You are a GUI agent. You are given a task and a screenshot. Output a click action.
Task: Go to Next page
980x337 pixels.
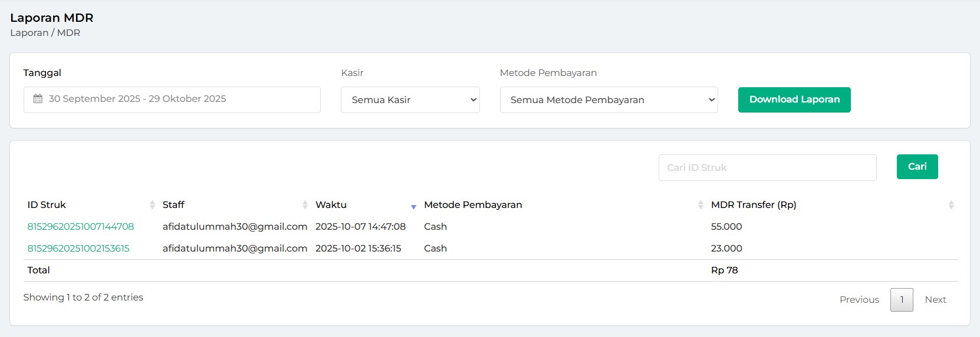935,300
